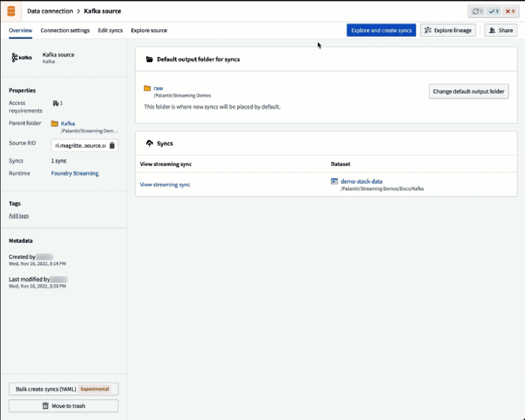This screenshot has height=420, width=525.
Task: Click the Created by date text
Action: pyautogui.click(x=37, y=263)
